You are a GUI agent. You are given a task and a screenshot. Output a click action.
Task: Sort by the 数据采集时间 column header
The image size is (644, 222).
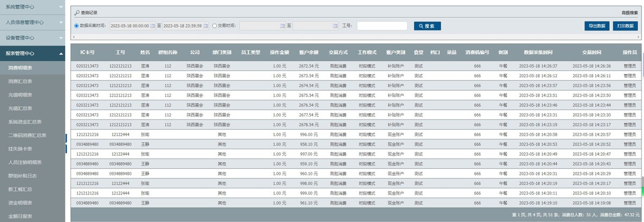point(538,52)
